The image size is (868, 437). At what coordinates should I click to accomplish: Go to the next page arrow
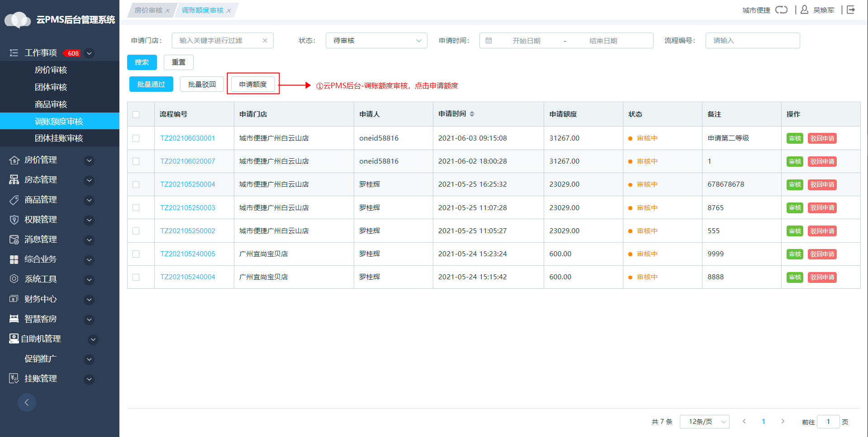(x=783, y=421)
